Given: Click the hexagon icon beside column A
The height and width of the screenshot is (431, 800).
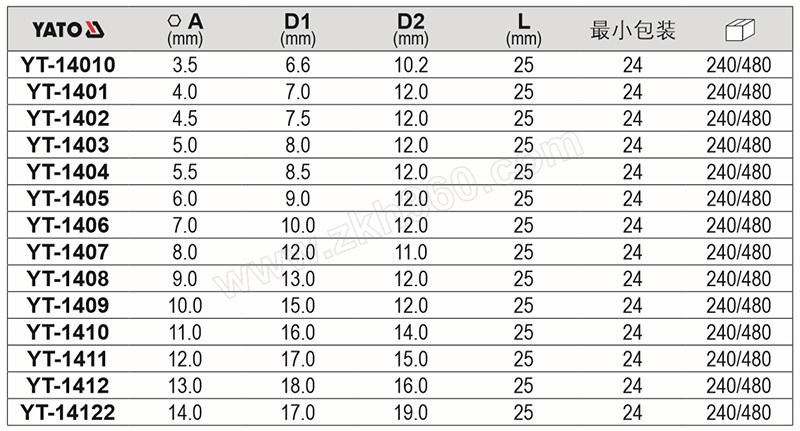Looking at the screenshot, I should pyautogui.click(x=174, y=20).
